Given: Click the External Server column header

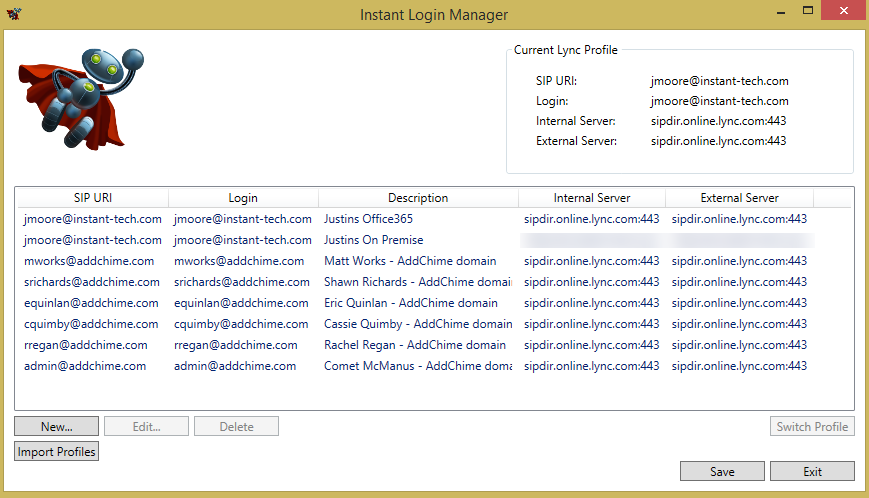Looking at the screenshot, I should (x=739, y=198).
